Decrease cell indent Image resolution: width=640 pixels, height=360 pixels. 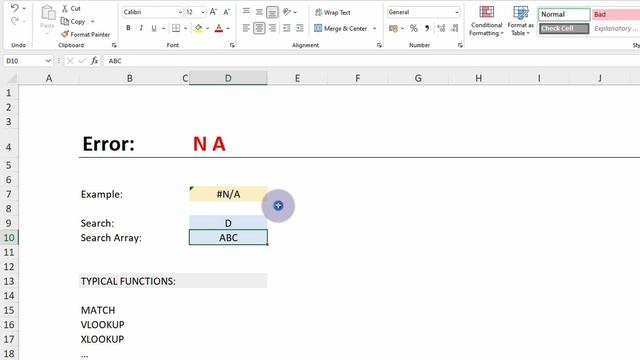click(287, 28)
